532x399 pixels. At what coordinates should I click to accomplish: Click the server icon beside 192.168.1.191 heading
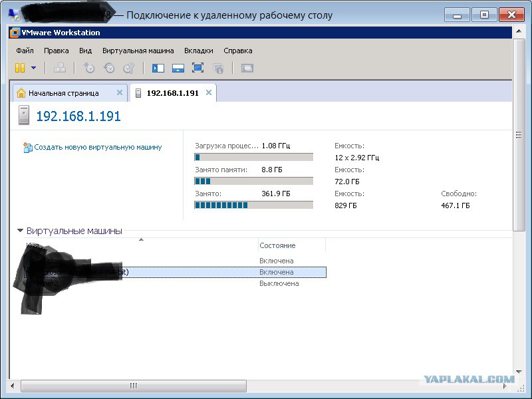(x=24, y=115)
